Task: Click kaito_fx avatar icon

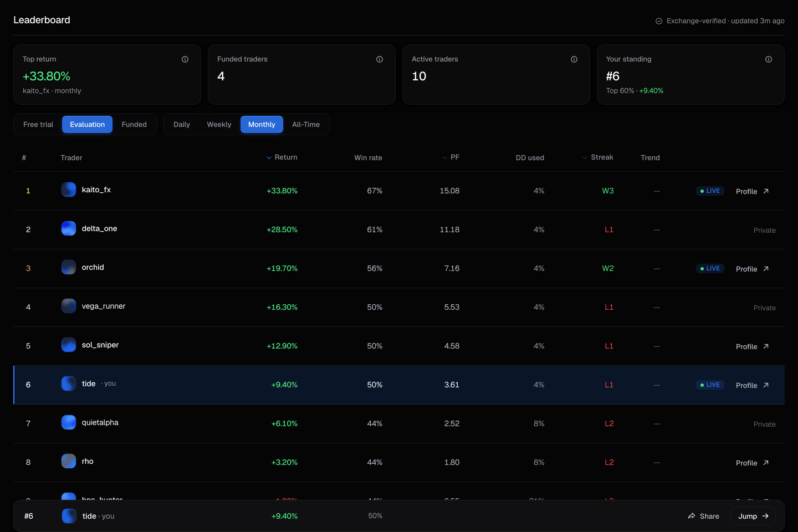Action: (x=69, y=190)
